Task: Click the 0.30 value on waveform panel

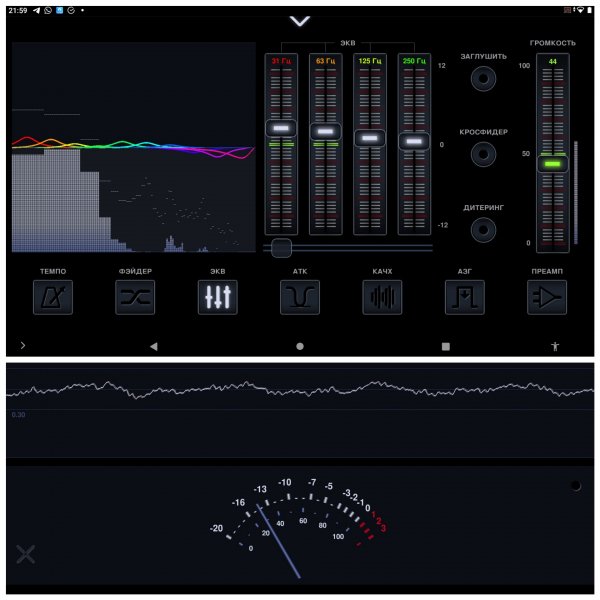Action: (18, 414)
